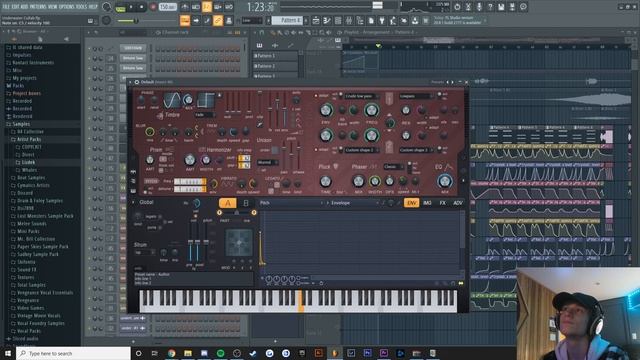640x360 pixels.
Task: Click the highlighted orange key on Harmor keyboard
Action: 301,302
